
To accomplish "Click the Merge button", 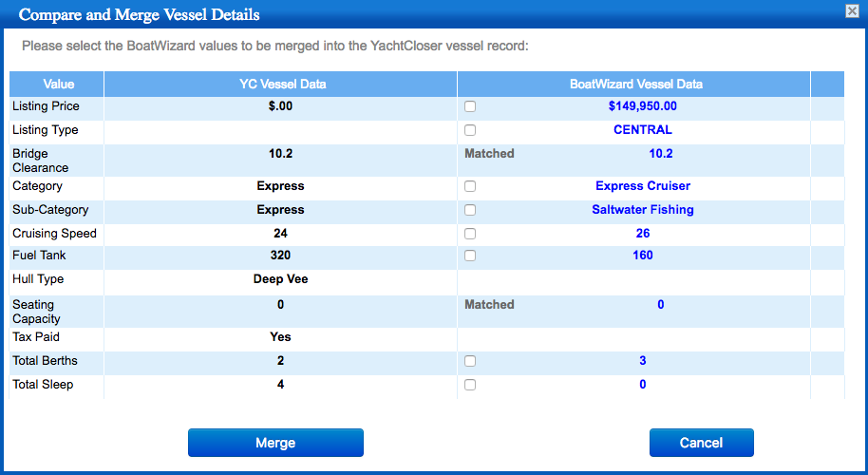I will [x=275, y=443].
